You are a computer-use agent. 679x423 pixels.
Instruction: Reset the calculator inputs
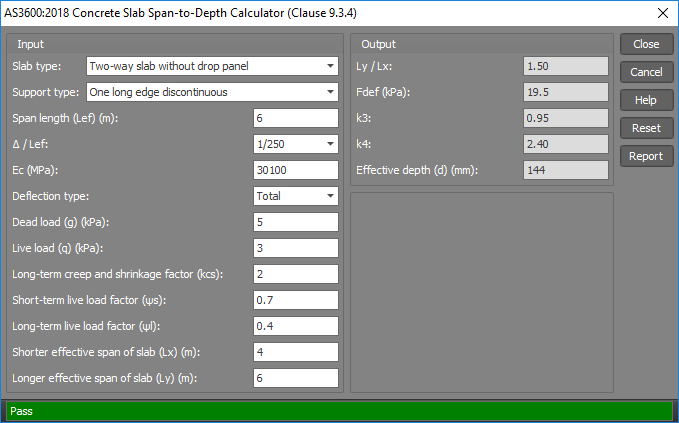pos(647,128)
